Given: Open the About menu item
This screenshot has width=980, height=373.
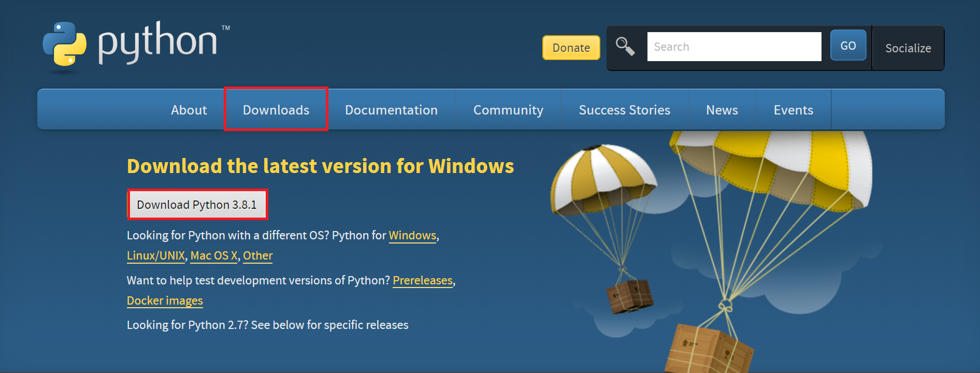Looking at the screenshot, I should [189, 110].
